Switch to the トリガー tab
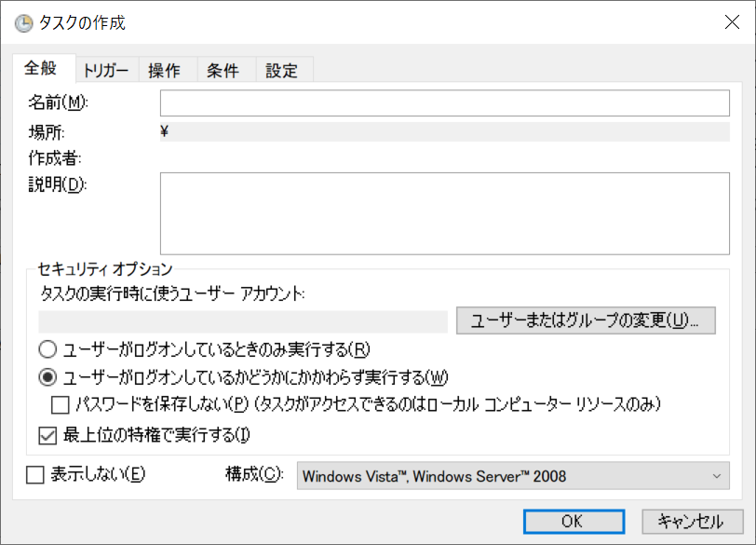This screenshot has height=545, width=756. 106,71
